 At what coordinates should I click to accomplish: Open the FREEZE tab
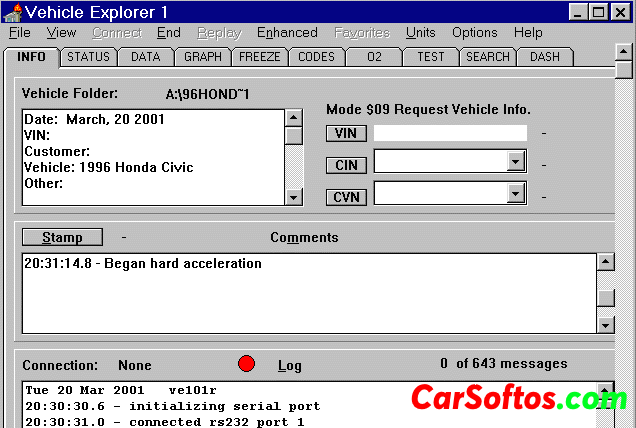coord(259,57)
